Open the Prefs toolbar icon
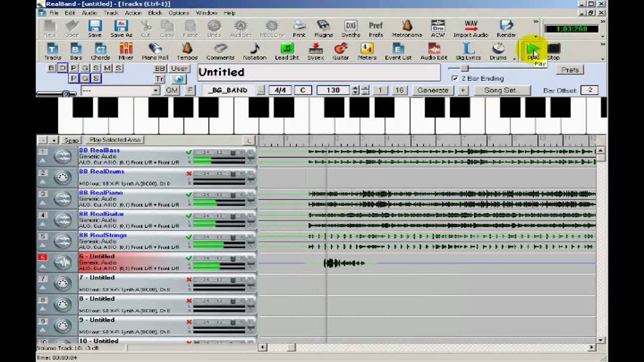Image resolution: width=644 pixels, height=362 pixels. (x=376, y=29)
